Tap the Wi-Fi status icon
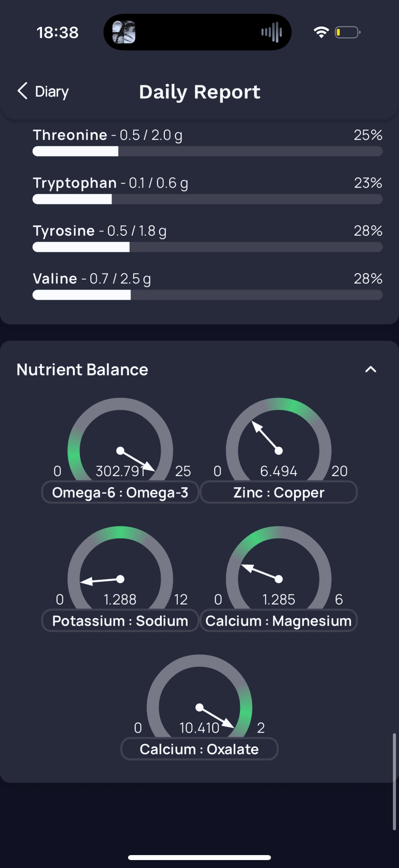399x868 pixels. pos(321,32)
